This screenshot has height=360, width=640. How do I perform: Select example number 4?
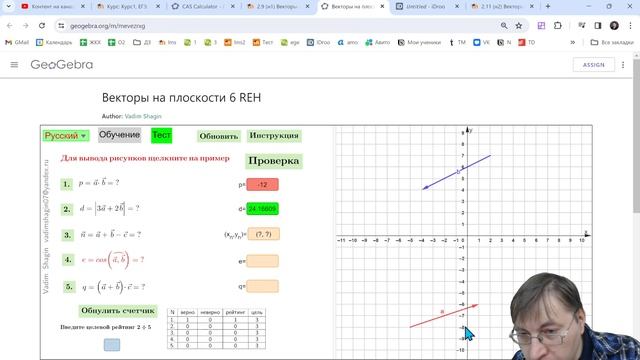tap(68, 260)
